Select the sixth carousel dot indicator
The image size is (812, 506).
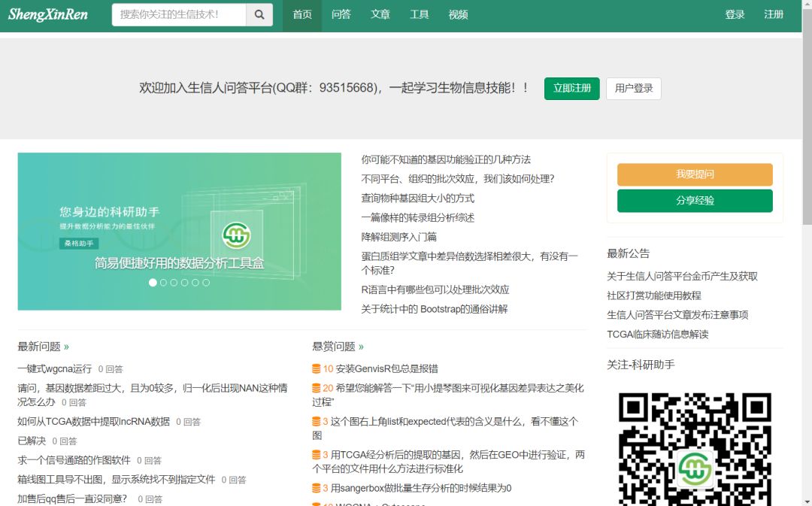coord(206,283)
